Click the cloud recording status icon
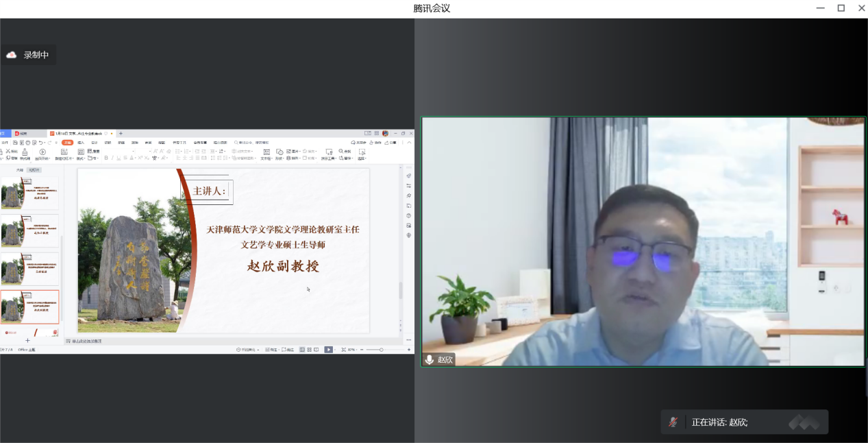Image resolution: width=868 pixels, height=443 pixels. pyautogui.click(x=12, y=55)
